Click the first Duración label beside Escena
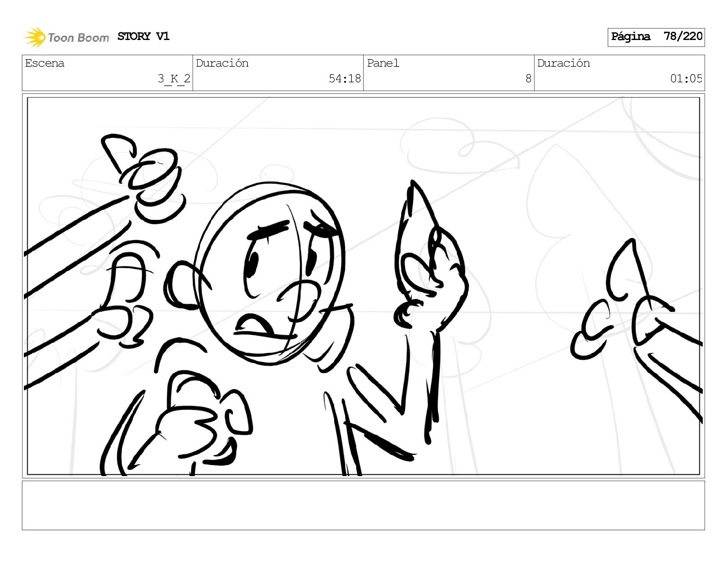 tap(222, 63)
